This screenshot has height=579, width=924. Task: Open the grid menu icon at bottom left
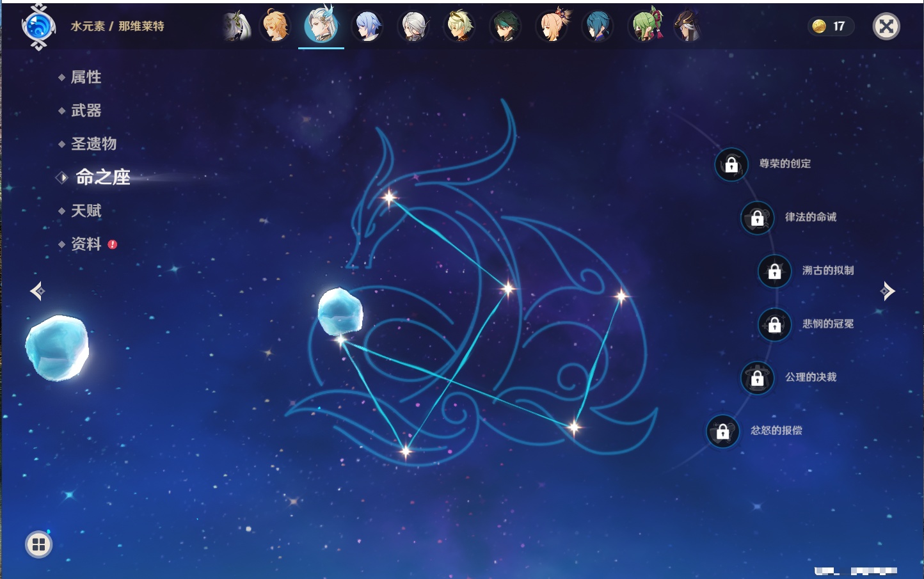coord(38,544)
